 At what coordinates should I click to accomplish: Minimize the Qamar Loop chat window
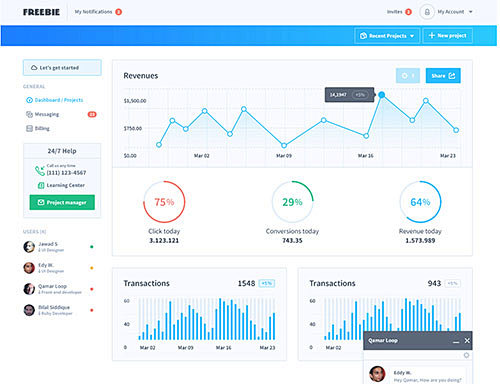coord(456,341)
